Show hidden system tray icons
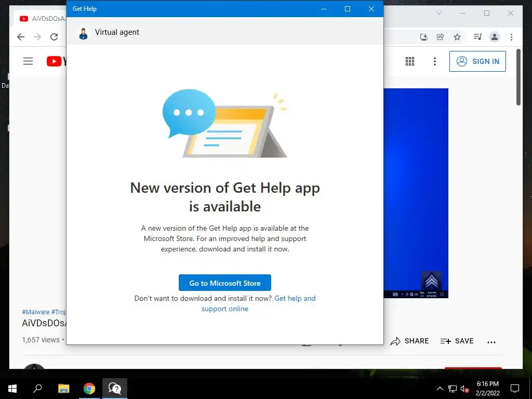This screenshot has height=399, width=532. pyautogui.click(x=440, y=389)
